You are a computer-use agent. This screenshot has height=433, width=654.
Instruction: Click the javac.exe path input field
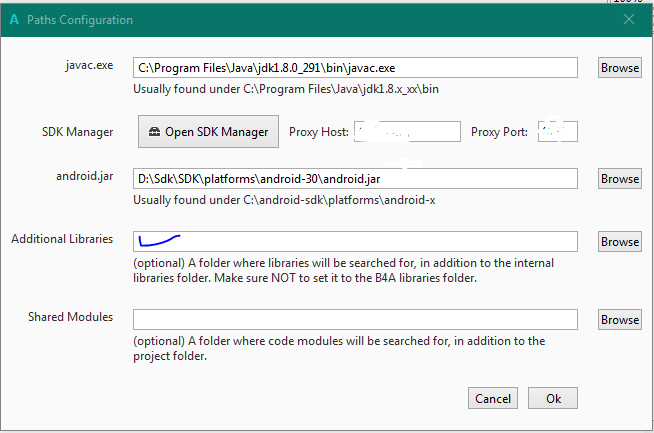point(355,68)
